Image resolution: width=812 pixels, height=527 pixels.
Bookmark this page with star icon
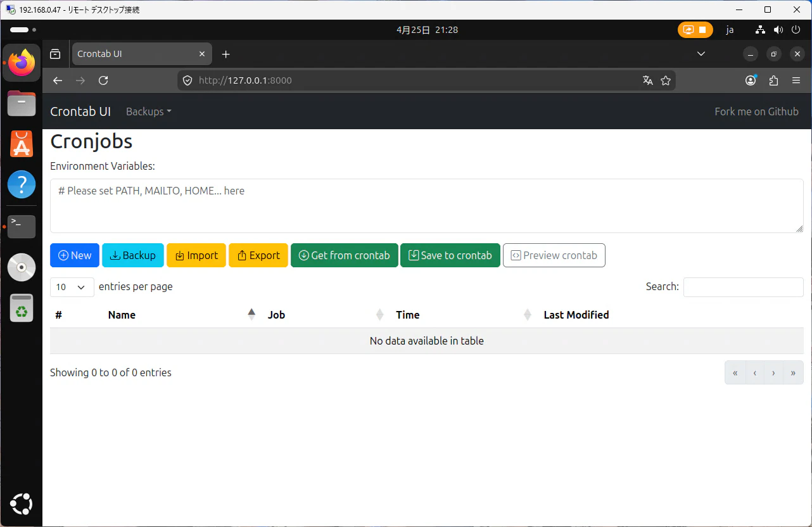click(x=666, y=80)
